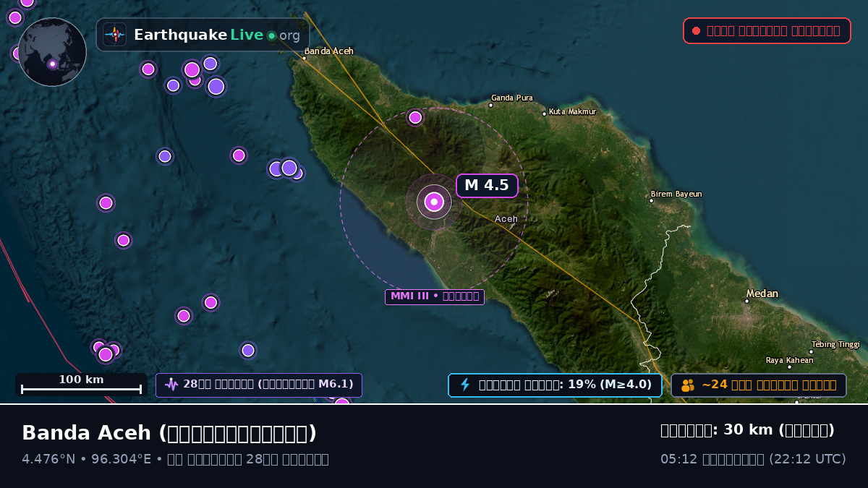Click the seismic waveform icon in history chip
The width and height of the screenshot is (868, 488).
[171, 385]
